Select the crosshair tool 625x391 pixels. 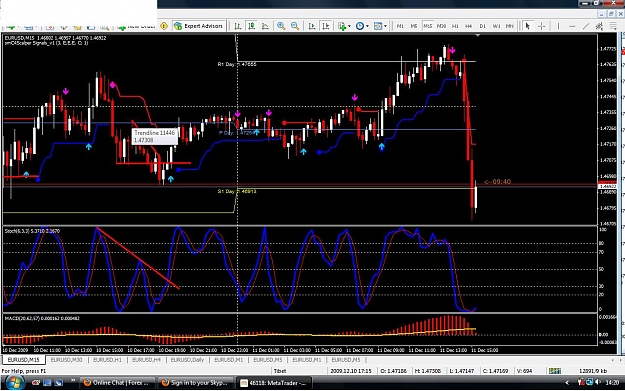pos(542,26)
